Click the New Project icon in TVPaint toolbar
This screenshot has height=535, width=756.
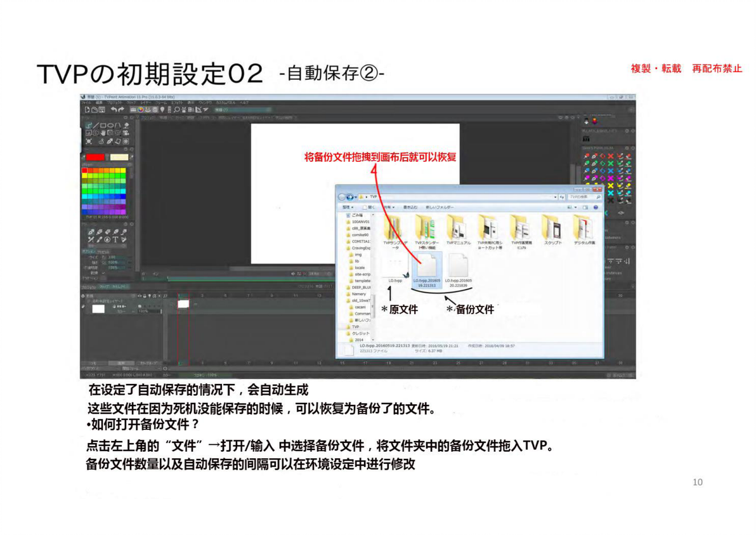pyautogui.click(x=88, y=110)
